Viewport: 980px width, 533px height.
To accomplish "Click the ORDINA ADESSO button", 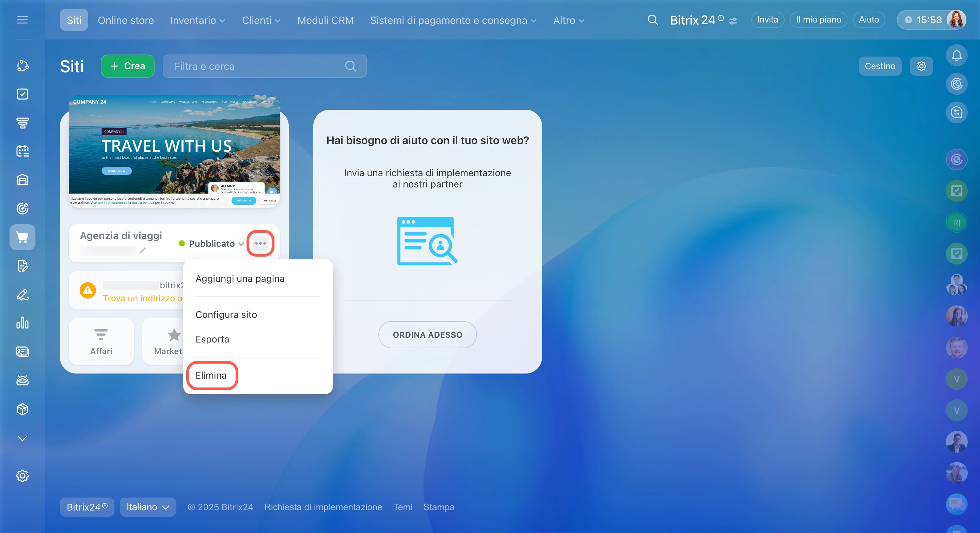I will [x=427, y=335].
